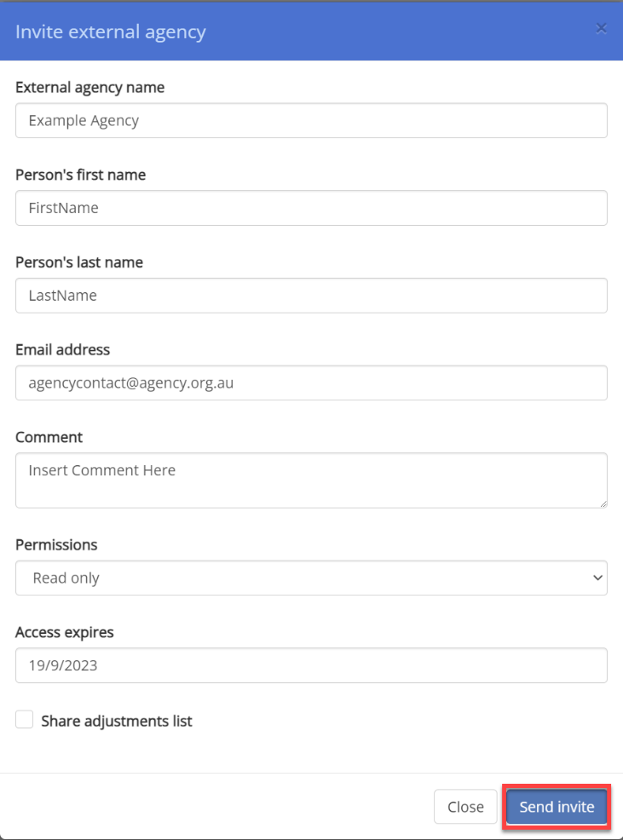The width and height of the screenshot is (623, 840).
Task: Click the Close button in footer
Action: [x=465, y=807]
